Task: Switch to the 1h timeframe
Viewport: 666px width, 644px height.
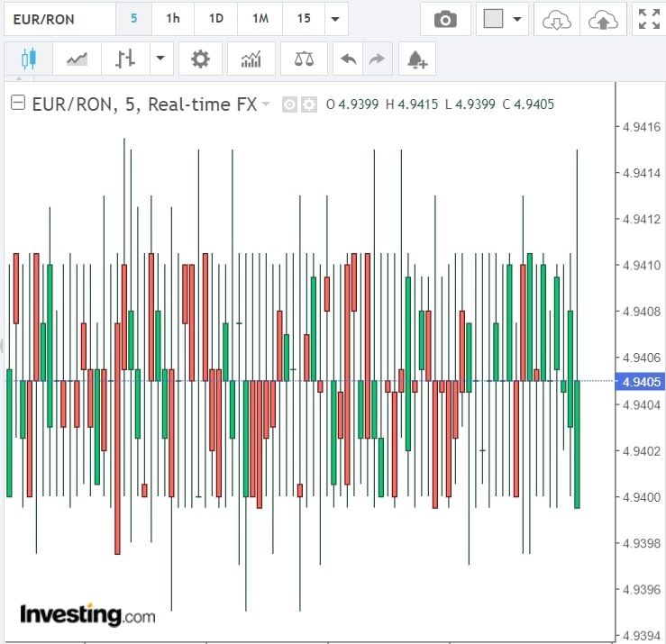Action: click(172, 19)
